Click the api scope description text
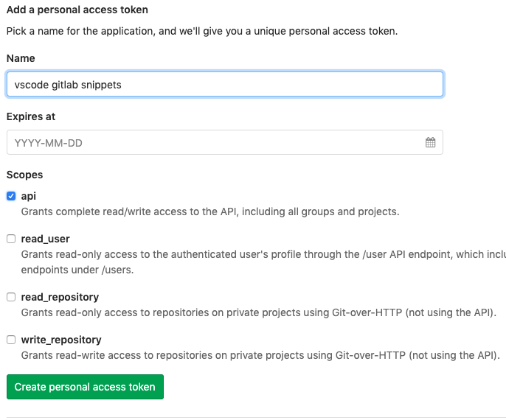 210,211
